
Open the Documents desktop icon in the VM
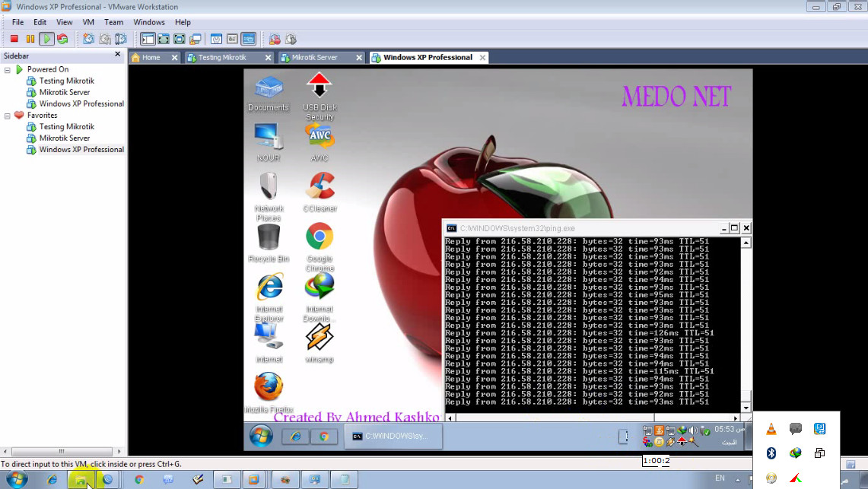[x=269, y=93]
